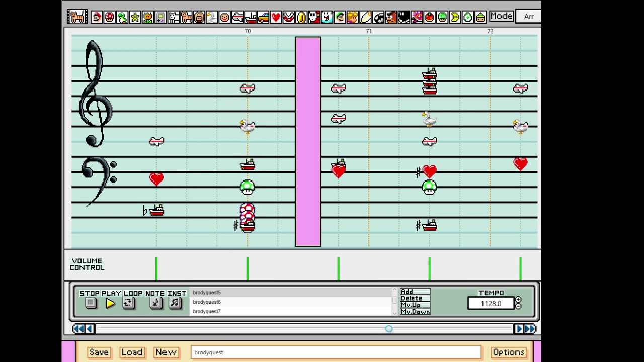The width and height of the screenshot is (644, 362).
Task: Pick the pig instrument icon
Action: tap(199, 17)
